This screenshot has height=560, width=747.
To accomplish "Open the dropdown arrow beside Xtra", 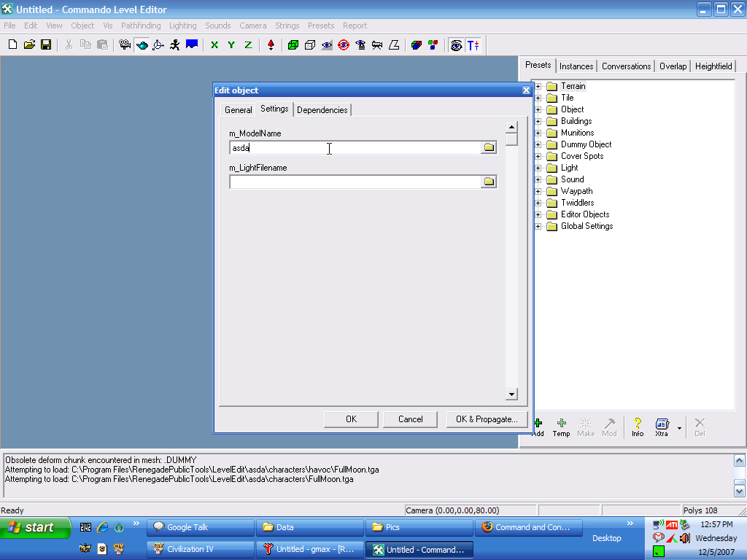I will coord(679,428).
